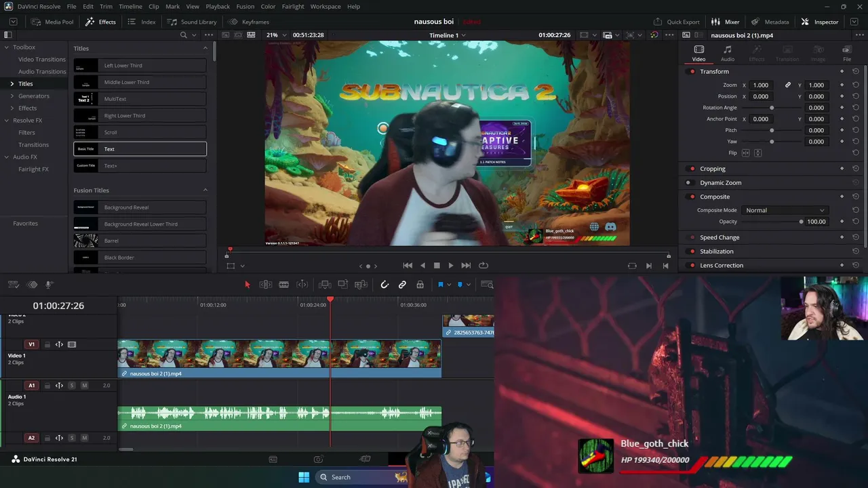The width and height of the screenshot is (868, 488).
Task: Flip the clip vertically
Action: (757, 153)
